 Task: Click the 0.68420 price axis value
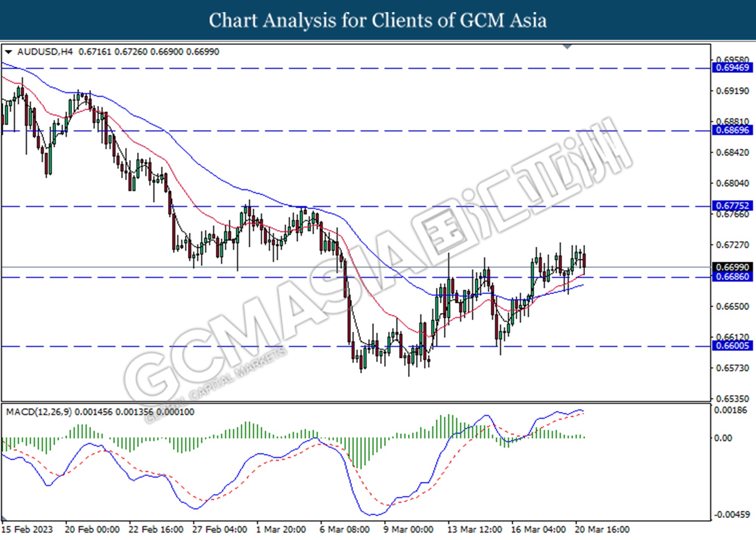[733, 152]
